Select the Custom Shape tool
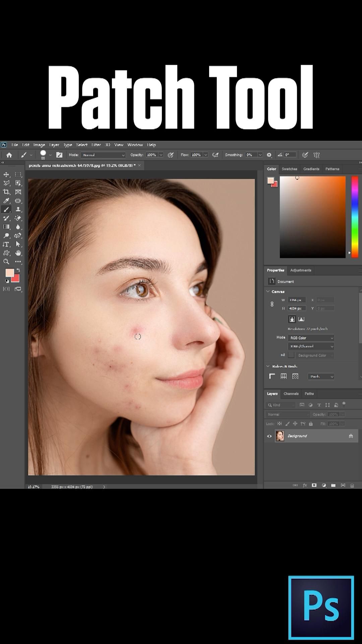This screenshot has width=362, height=644. coord(6,253)
